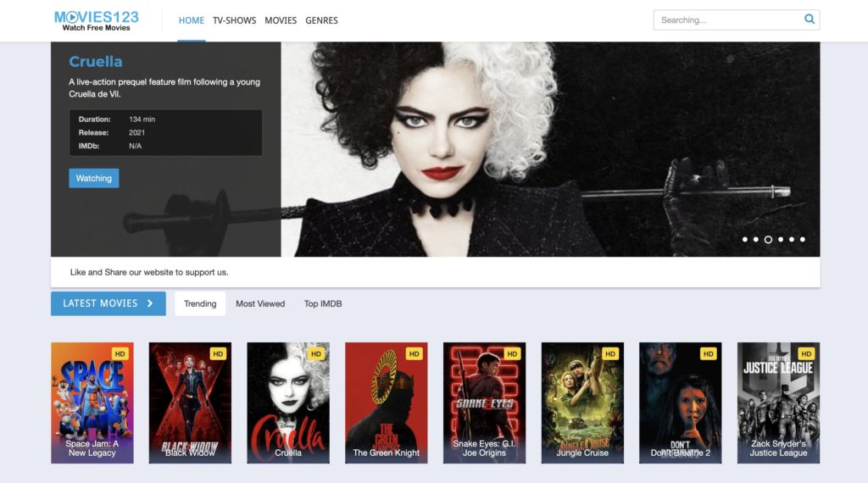Click the Cruella description text in banner
The height and width of the screenshot is (483, 868).
pos(164,88)
